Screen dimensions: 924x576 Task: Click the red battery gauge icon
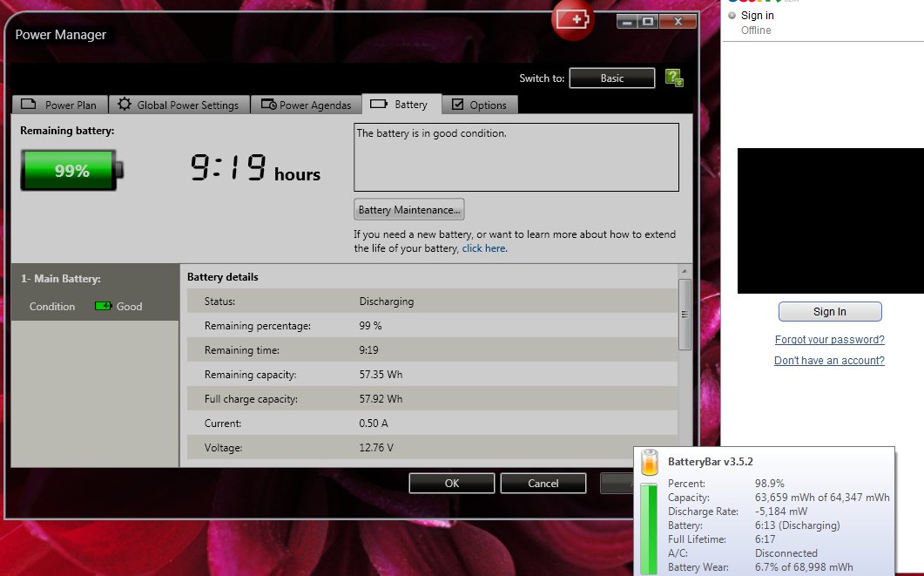click(x=573, y=19)
